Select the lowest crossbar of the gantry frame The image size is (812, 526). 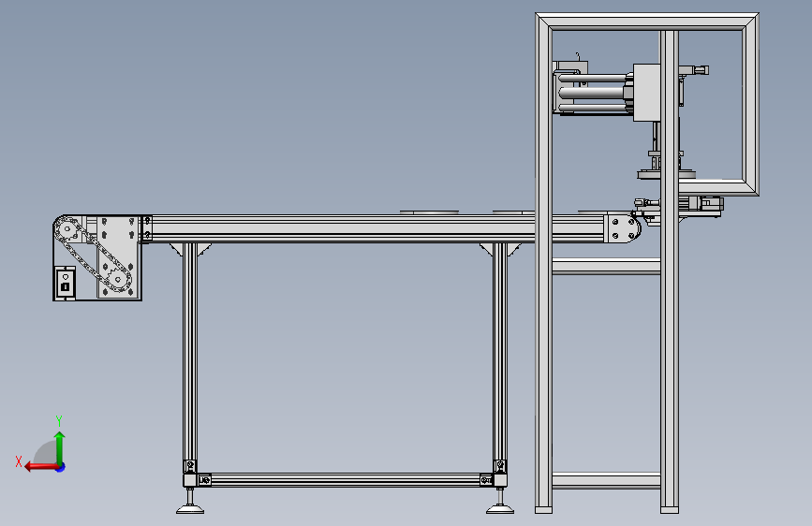click(x=606, y=480)
